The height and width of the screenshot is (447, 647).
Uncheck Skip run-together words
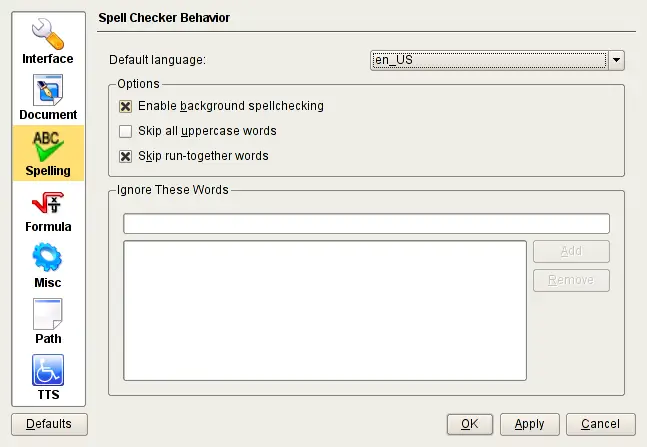coord(125,156)
